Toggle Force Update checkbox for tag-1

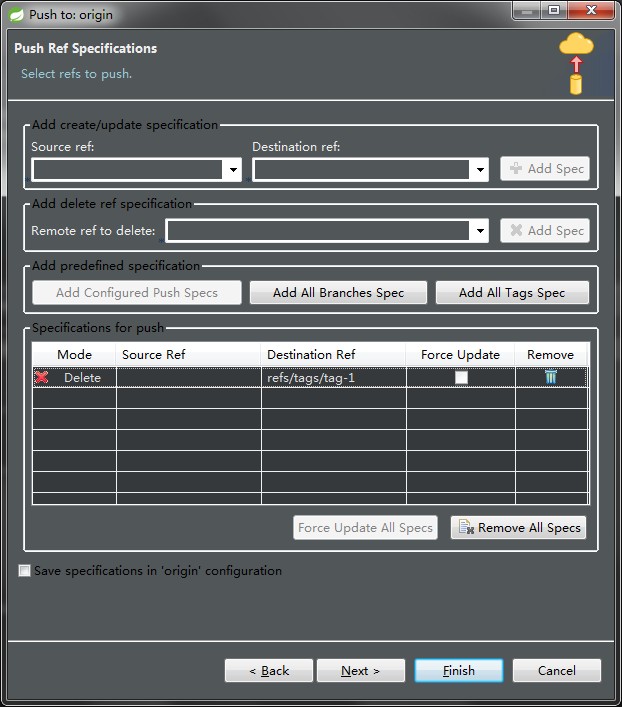click(461, 377)
